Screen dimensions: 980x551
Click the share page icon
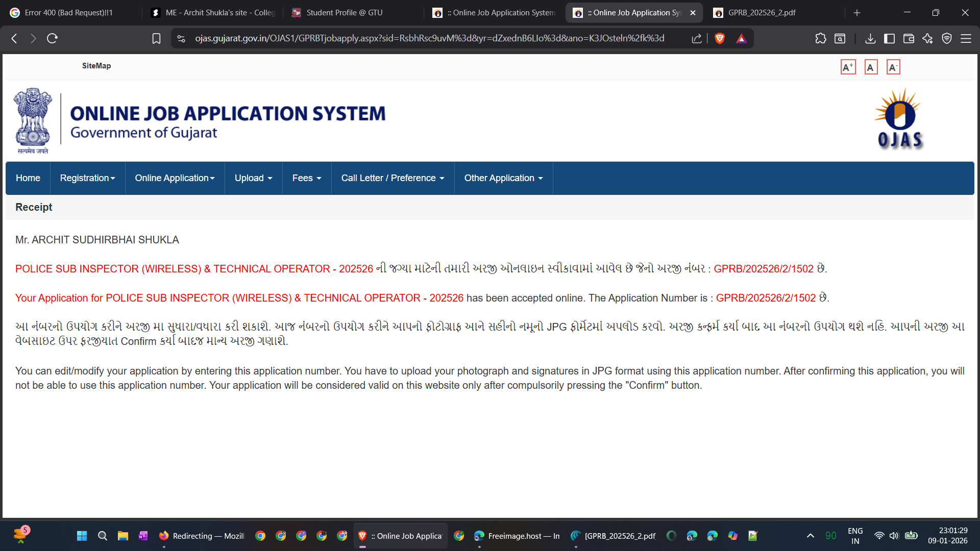click(696, 38)
